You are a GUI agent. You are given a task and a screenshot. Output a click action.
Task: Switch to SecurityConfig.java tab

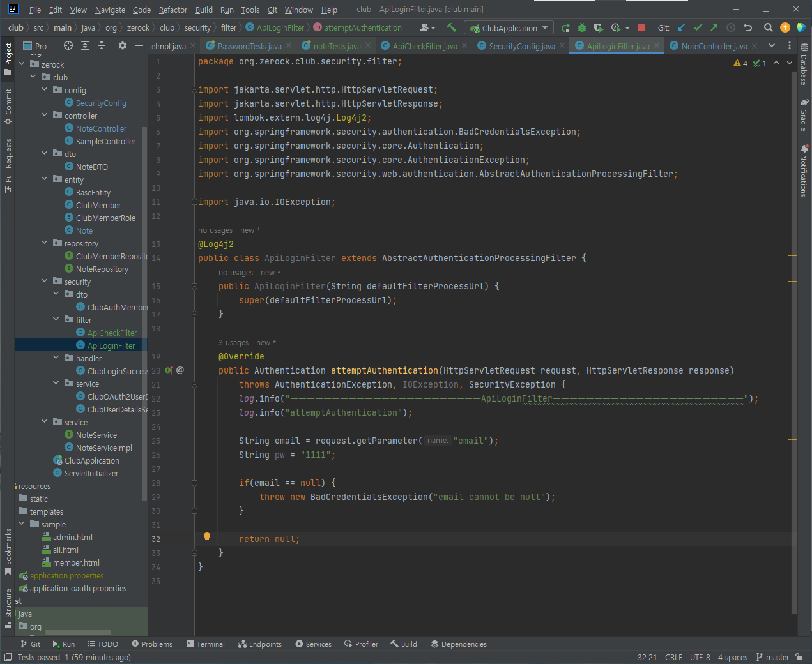pyautogui.click(x=521, y=46)
